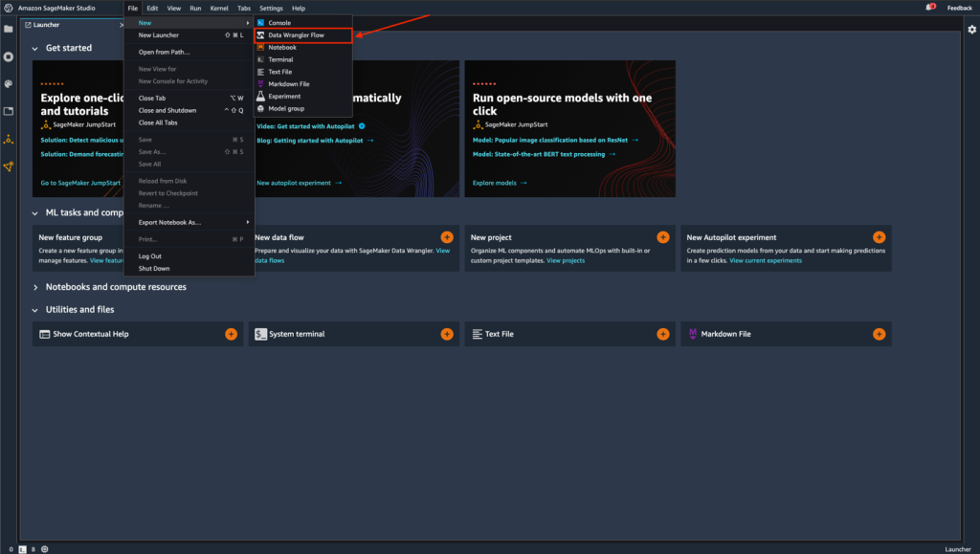Choose Log Out in File menu
The image size is (980, 554).
[x=189, y=256]
